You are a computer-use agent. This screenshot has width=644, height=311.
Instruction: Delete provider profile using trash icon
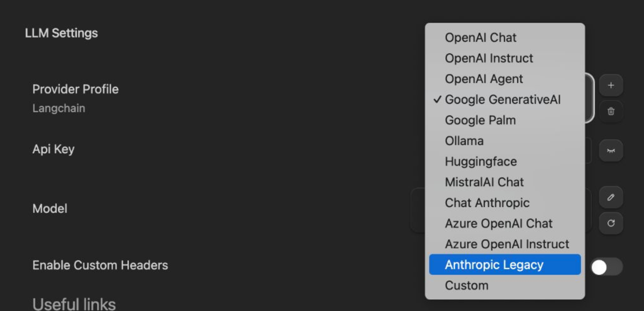611,111
